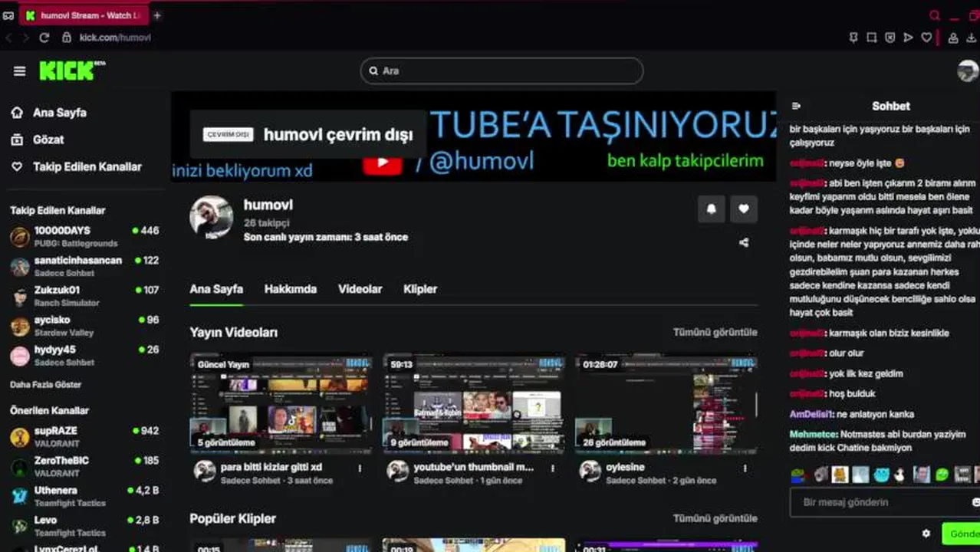
Task: Open the browser account profile icon
Action: (x=953, y=38)
